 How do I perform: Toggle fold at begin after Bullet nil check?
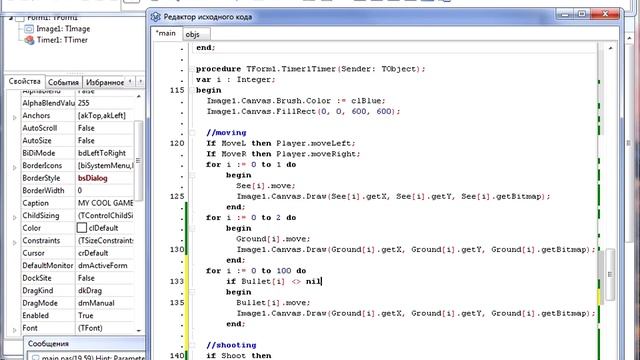point(192,292)
